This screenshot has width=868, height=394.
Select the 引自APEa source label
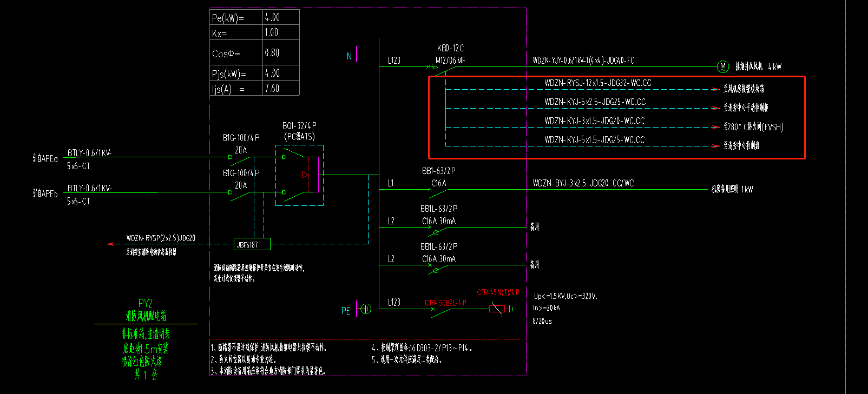(45, 158)
